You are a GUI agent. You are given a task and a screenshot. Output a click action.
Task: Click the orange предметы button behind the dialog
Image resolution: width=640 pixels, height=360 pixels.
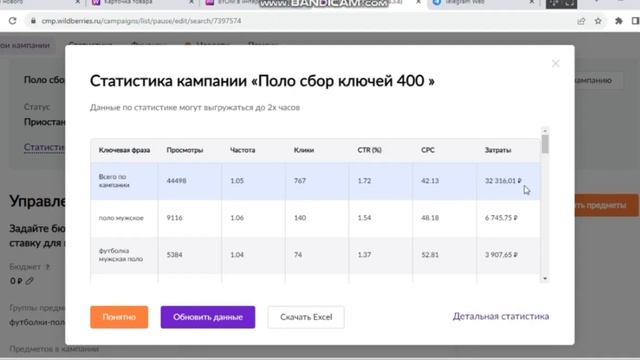pos(607,205)
